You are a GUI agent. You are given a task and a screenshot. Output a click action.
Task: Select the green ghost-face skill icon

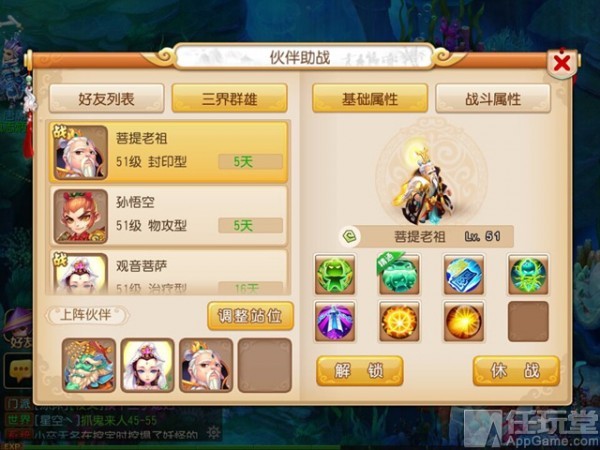coord(335,274)
